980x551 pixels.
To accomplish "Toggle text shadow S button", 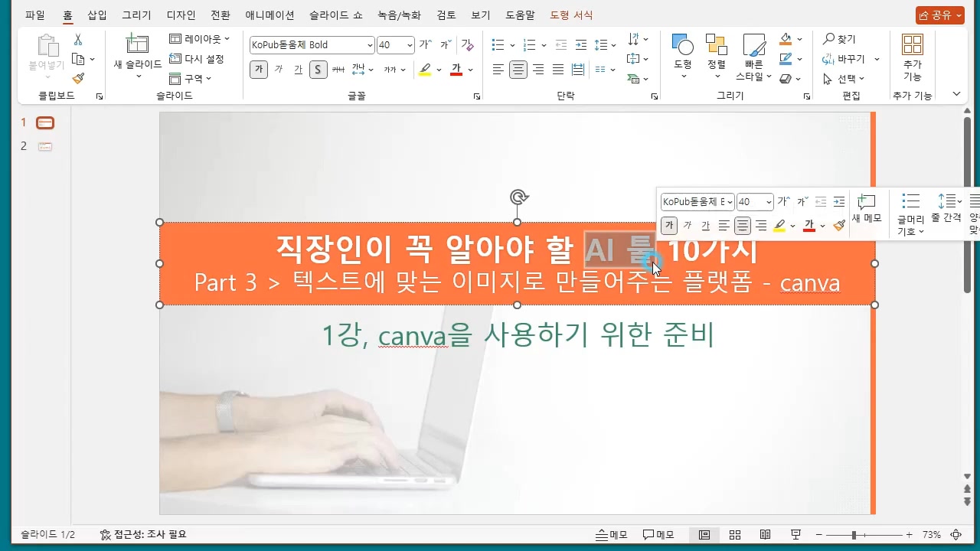I will [x=318, y=70].
